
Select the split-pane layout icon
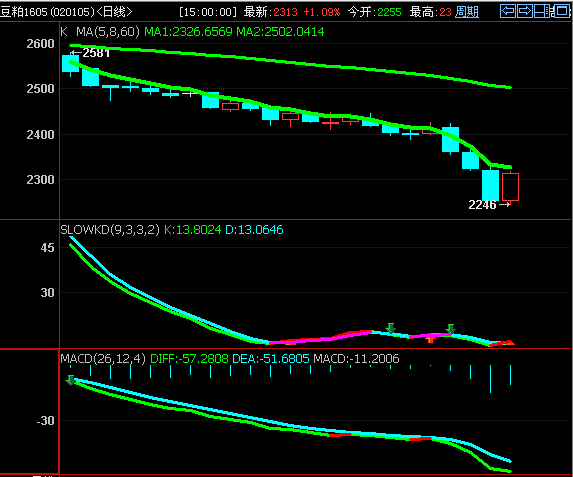pyautogui.click(x=542, y=11)
